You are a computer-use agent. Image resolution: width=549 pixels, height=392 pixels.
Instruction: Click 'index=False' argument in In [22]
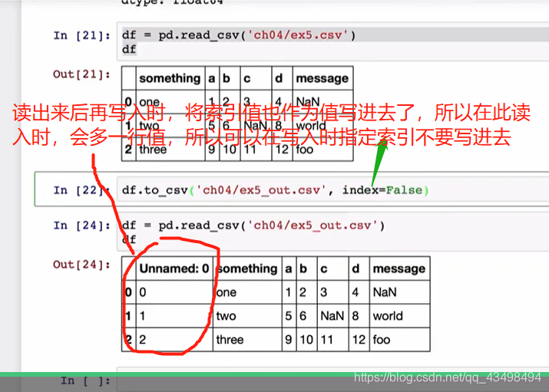click(382, 190)
